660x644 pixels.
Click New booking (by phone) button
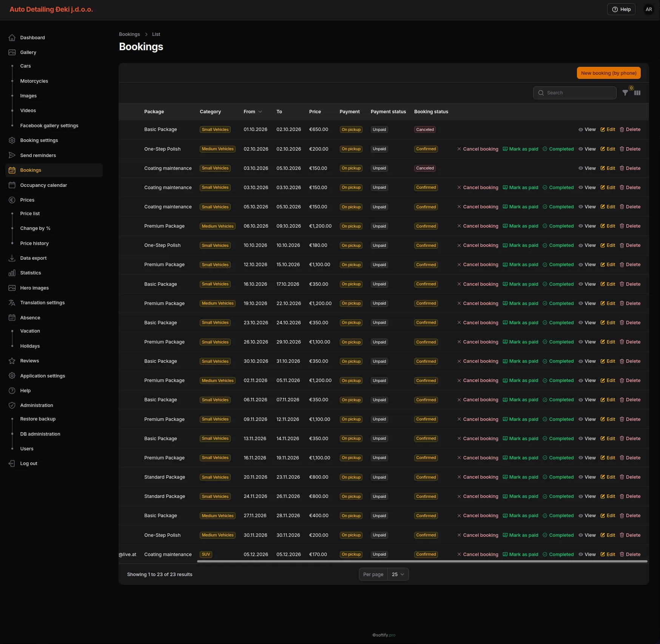click(x=609, y=73)
